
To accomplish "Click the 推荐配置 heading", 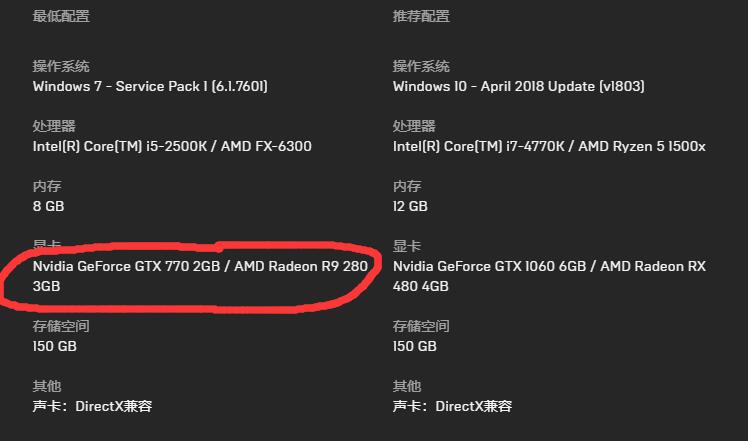I will [421, 16].
